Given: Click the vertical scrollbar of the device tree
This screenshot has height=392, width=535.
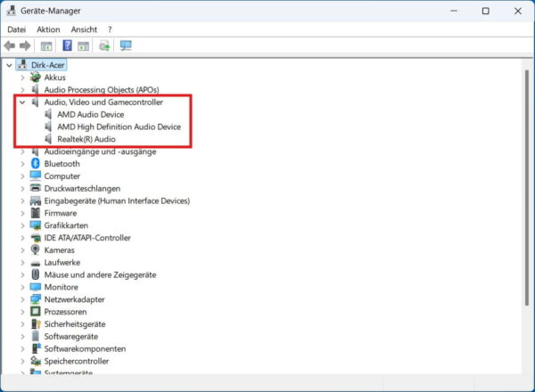Looking at the screenshot, I should (527, 187).
